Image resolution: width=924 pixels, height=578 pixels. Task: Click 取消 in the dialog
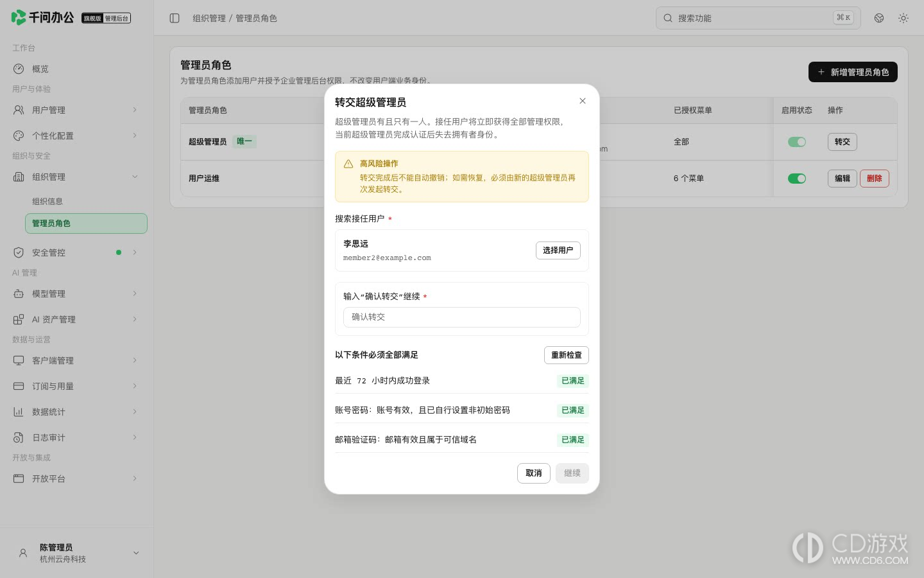(534, 473)
